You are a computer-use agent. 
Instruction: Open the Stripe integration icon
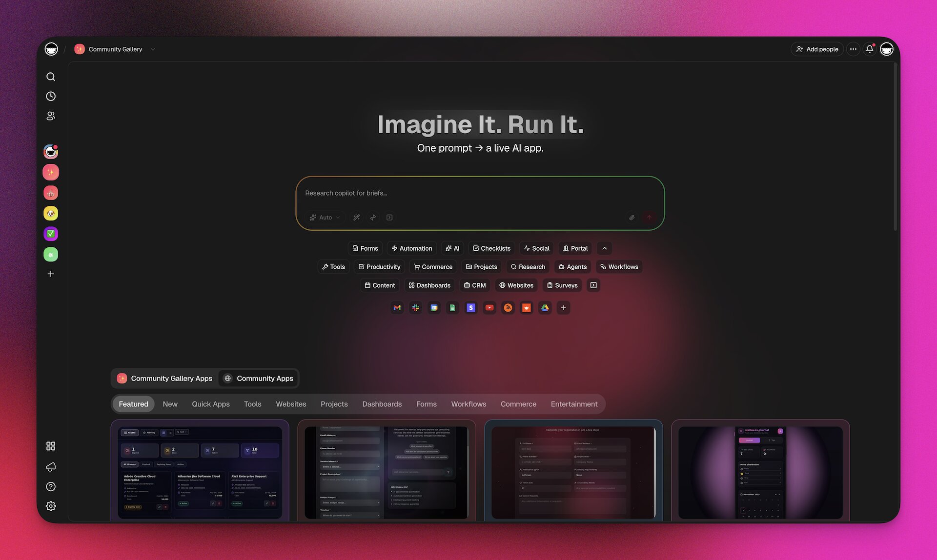(471, 308)
